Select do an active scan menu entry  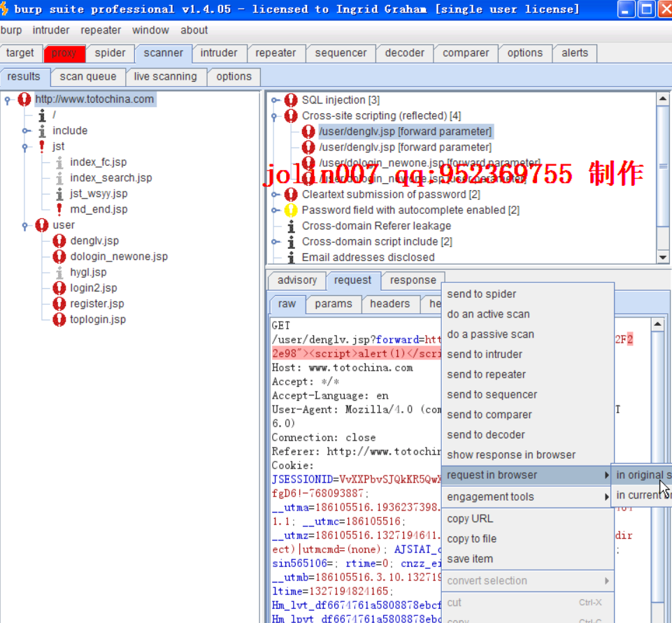(x=527, y=314)
